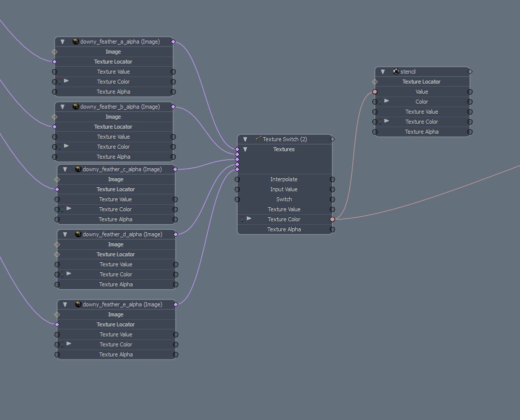
Task: Select the downy_feather_b_alpha (Image) title
Action: tap(120, 107)
